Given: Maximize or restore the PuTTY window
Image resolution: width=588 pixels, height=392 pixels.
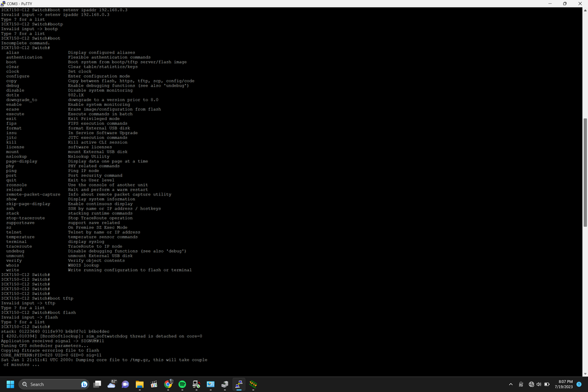Looking at the screenshot, I should pyautogui.click(x=564, y=3).
